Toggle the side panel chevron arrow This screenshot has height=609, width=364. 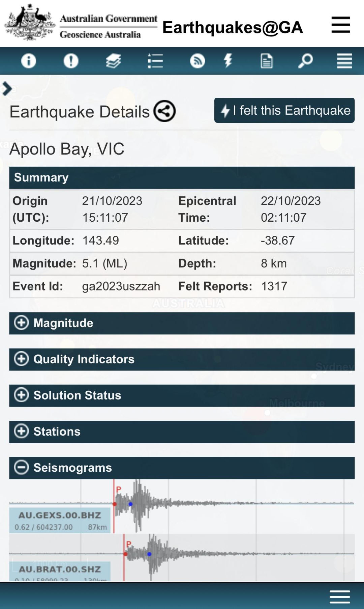pos(7,89)
